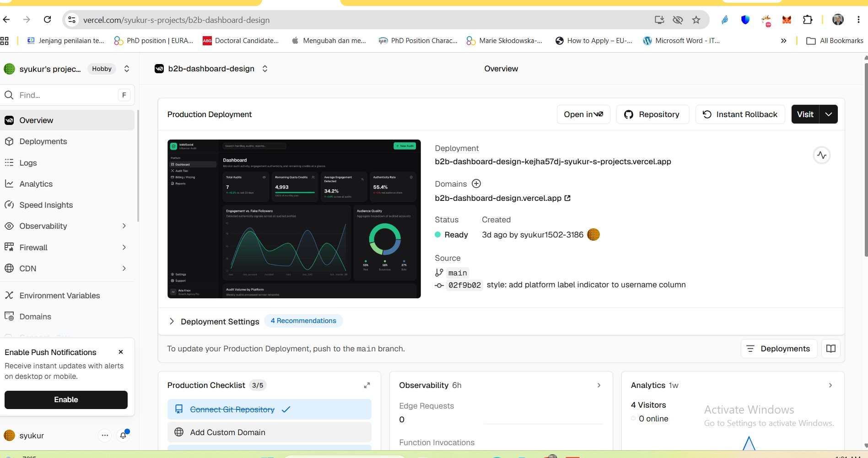Select Overview in the sidebar
This screenshot has width=868, height=458.
pos(68,120)
